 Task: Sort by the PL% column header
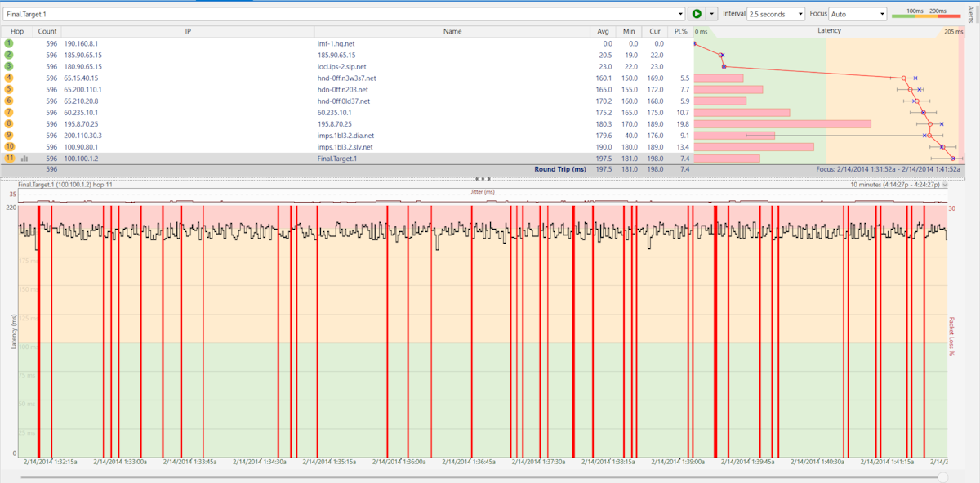tap(681, 31)
